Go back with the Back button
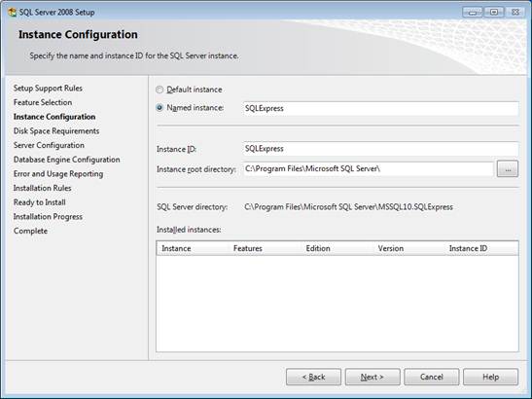The image size is (532, 399). point(313,377)
